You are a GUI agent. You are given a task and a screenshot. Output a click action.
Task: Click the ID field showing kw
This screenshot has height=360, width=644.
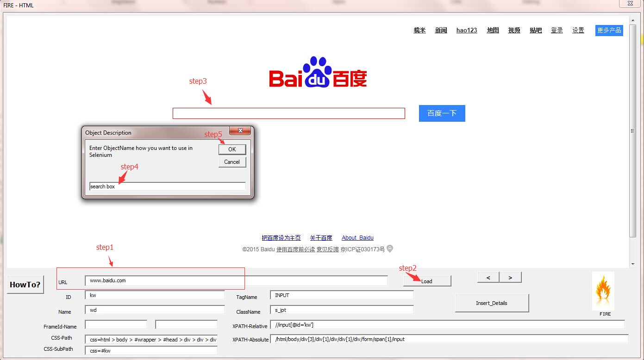click(155, 295)
